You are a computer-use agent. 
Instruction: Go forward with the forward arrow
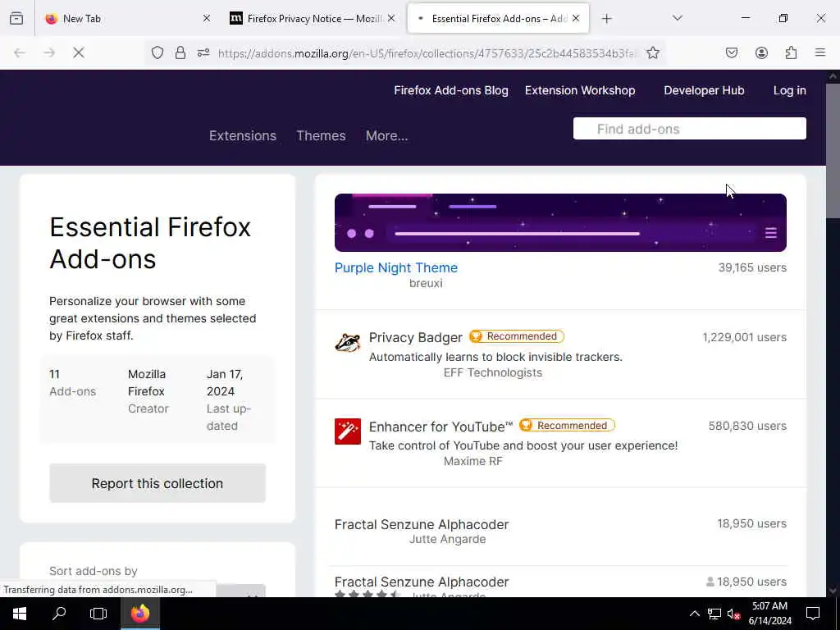49,52
